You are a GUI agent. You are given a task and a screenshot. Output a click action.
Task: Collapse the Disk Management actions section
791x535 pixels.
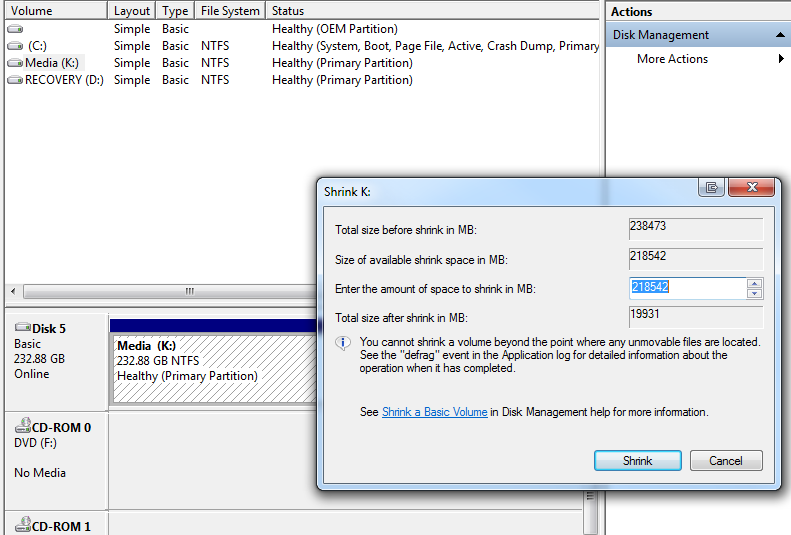point(779,35)
